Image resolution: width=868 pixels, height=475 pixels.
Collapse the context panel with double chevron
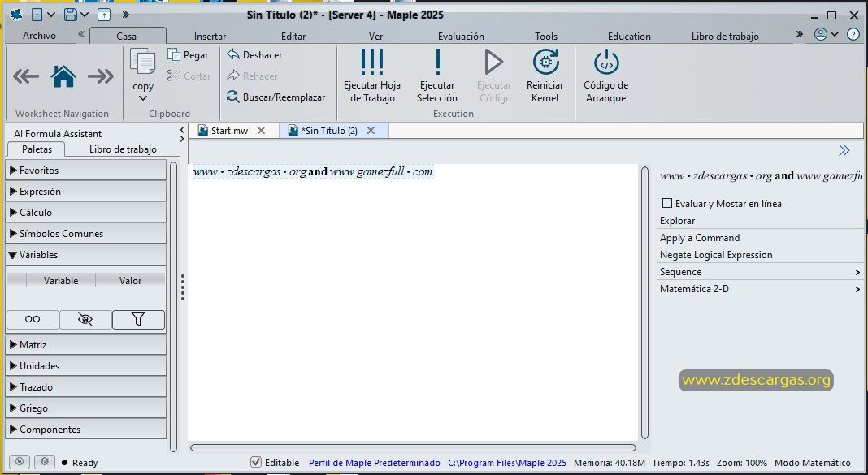tap(844, 150)
